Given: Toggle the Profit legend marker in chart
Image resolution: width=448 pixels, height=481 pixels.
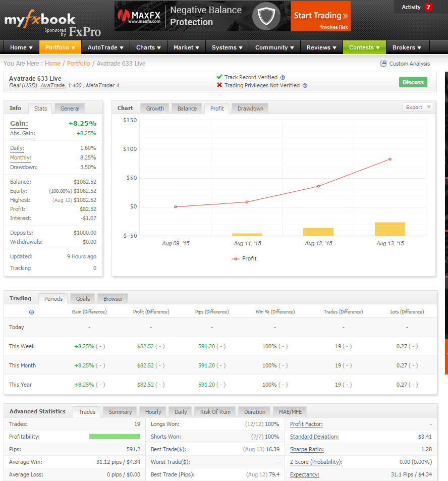Looking at the screenshot, I should coord(236,258).
